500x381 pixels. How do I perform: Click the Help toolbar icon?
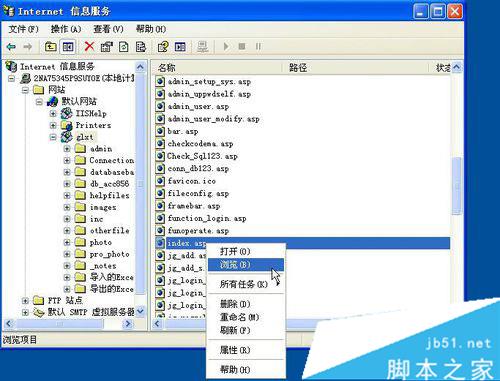(163, 47)
